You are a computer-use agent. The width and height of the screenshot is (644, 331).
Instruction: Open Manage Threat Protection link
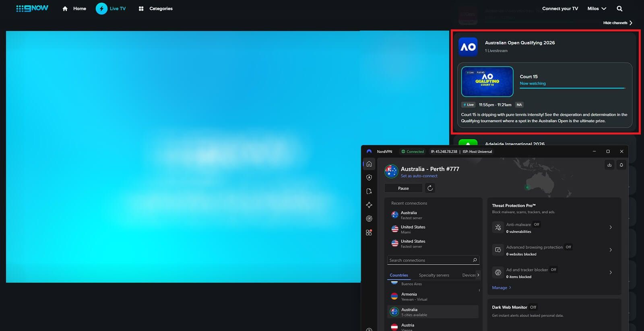[x=502, y=288]
